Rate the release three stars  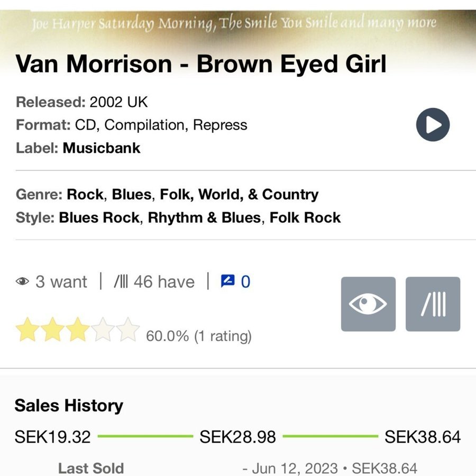[x=78, y=329]
